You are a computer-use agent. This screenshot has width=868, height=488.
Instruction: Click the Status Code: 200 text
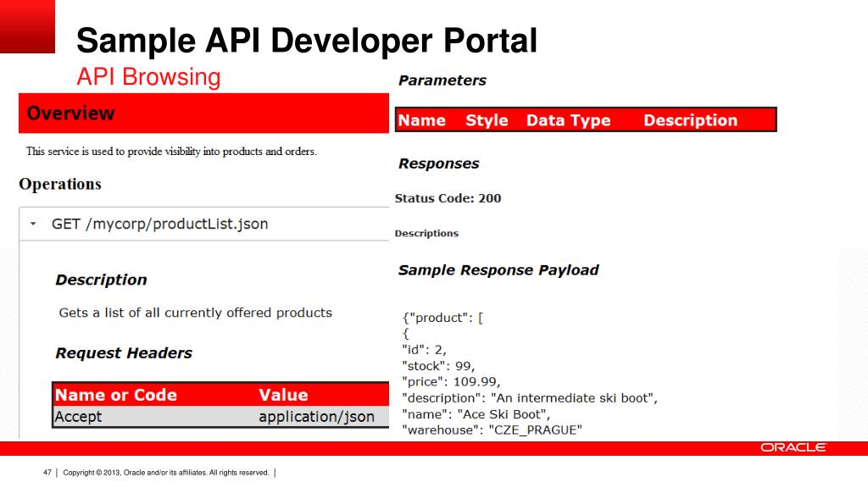point(448,198)
